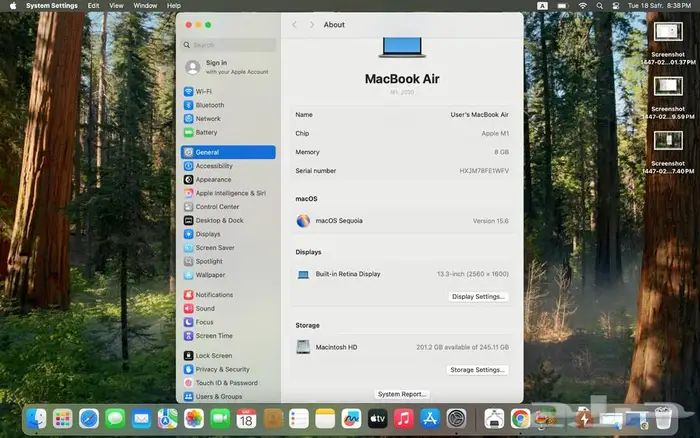Launch Music from the Dock
The height and width of the screenshot is (438, 700).
tap(404, 419)
